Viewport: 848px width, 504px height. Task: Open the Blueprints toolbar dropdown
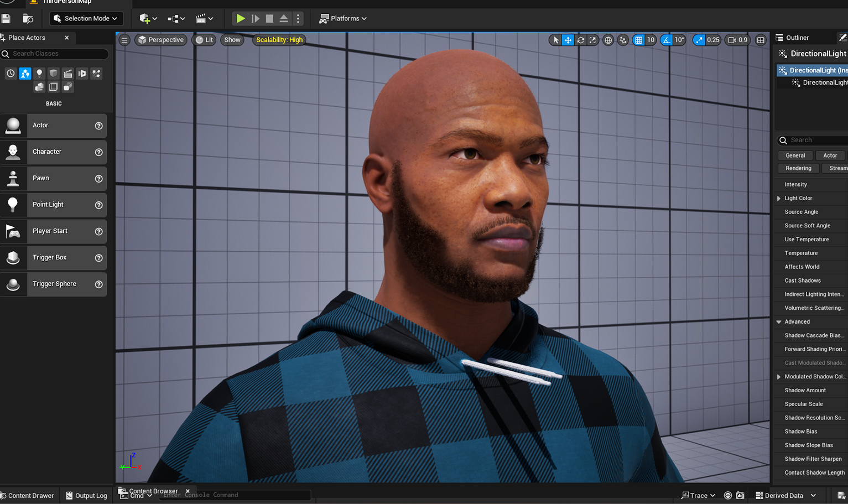[176, 18]
